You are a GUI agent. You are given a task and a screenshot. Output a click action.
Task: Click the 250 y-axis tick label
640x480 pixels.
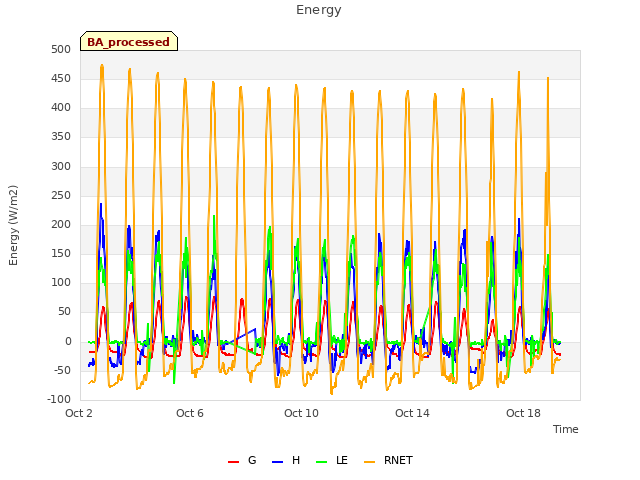tap(61, 196)
